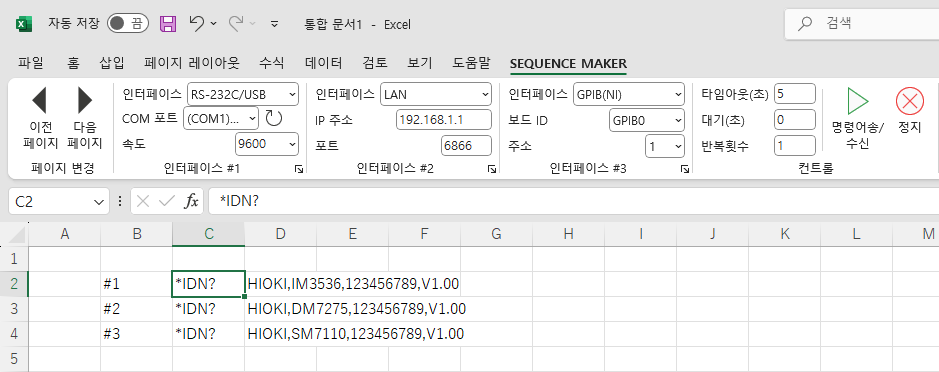Select cell D3 containing HIOKI,DM7275
939x372 pixels.
[x=280, y=309]
